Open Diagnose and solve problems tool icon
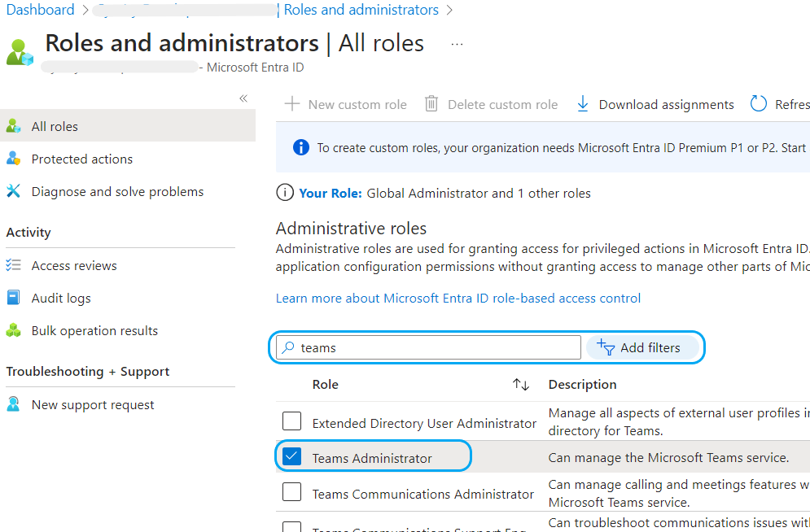This screenshot has width=810, height=532. click(x=14, y=191)
